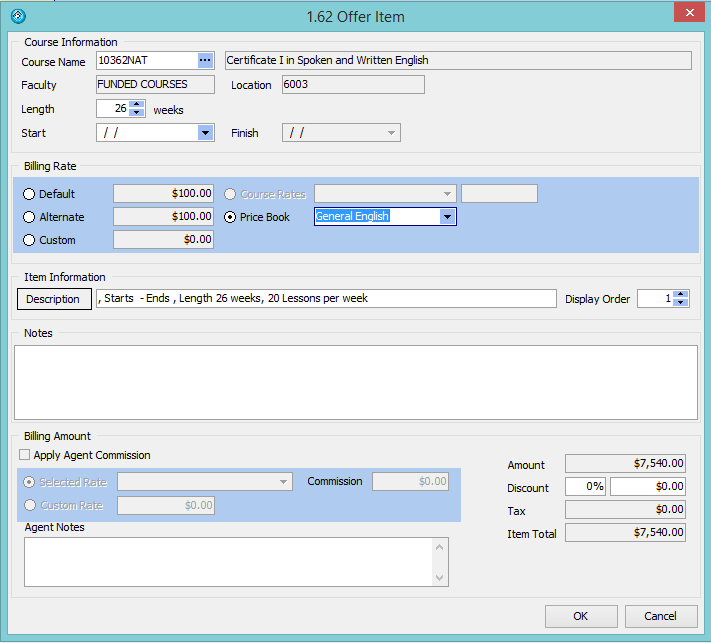Decrease Length weeks spinner down arrow
Viewport: 711px width, 643px height.
click(x=137, y=113)
